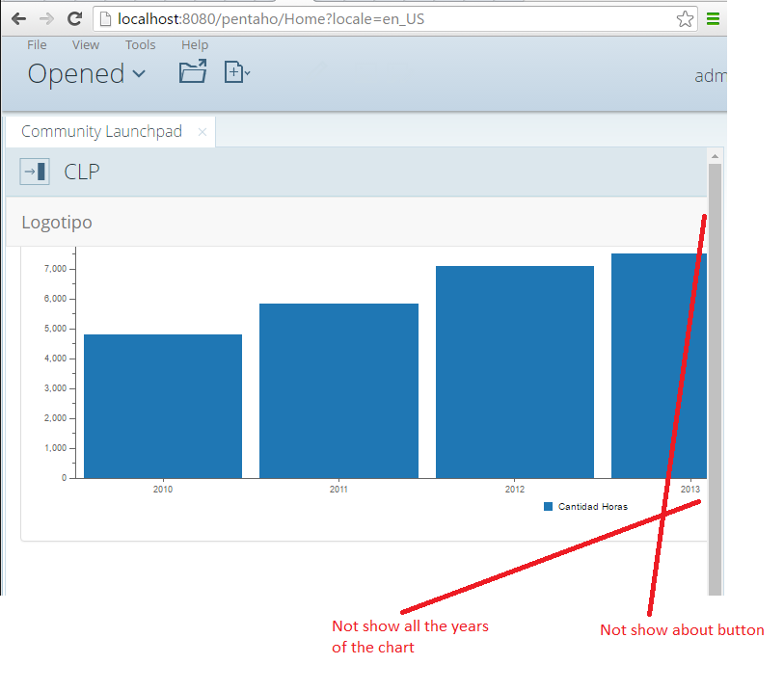Viewport: 784px width, 691px height.
Task: Click the open folder icon
Action: [x=193, y=71]
